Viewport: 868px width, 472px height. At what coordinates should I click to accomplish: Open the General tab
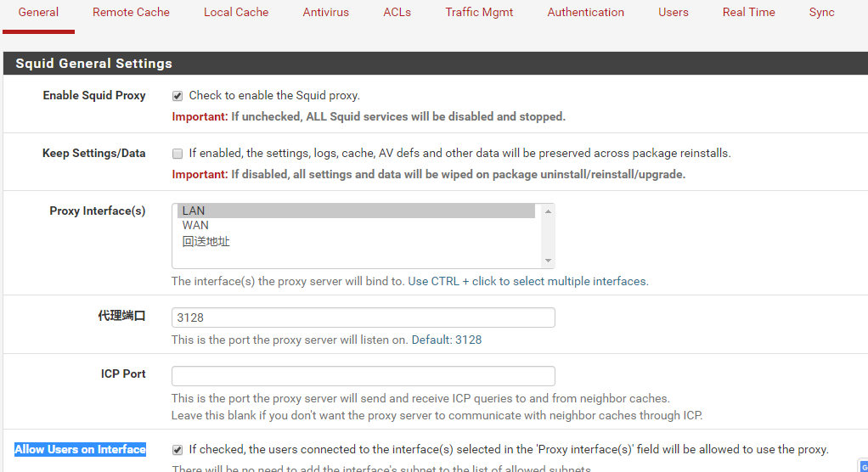click(x=38, y=12)
